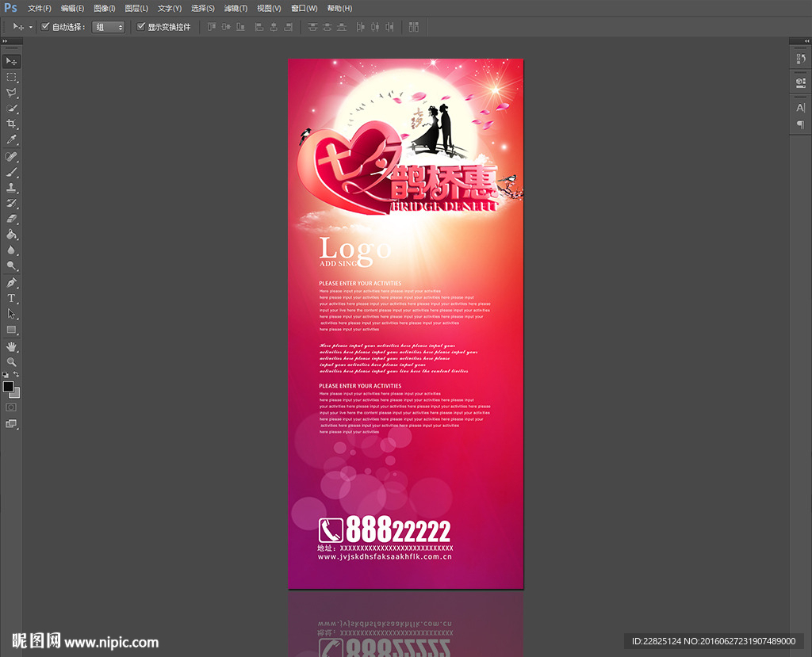The width and height of the screenshot is (812, 657).
Task: Select the Zoom magnifier tool
Action: coord(11,361)
